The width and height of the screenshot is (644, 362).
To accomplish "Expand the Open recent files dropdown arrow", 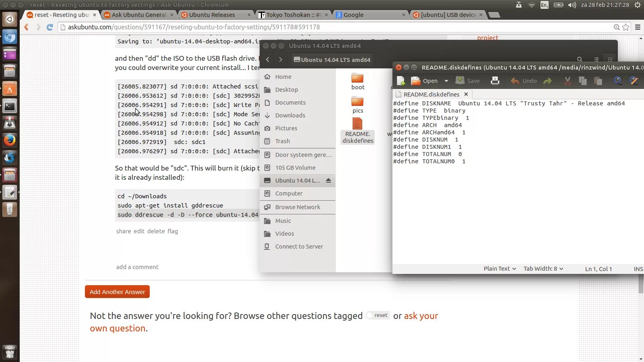I will [446, 81].
